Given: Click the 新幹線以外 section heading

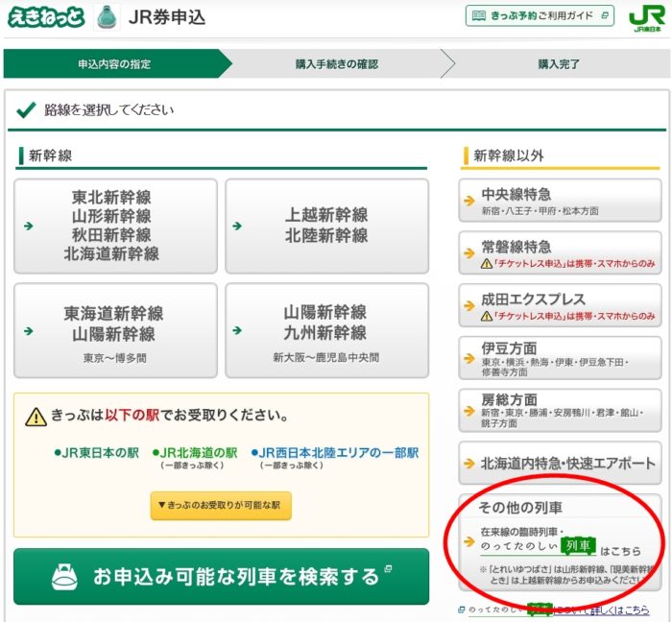Looking at the screenshot, I should [x=509, y=155].
